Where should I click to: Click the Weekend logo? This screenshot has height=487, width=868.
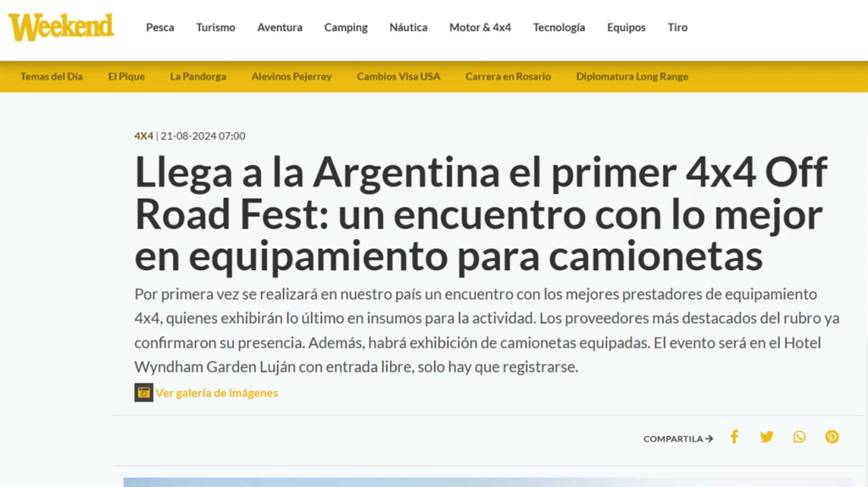pos(61,27)
